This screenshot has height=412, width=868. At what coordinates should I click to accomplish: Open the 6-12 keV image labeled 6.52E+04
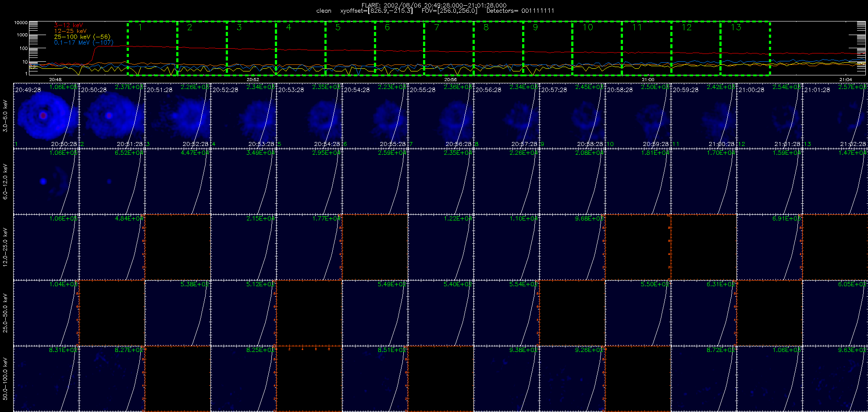pyautogui.click(x=112, y=181)
